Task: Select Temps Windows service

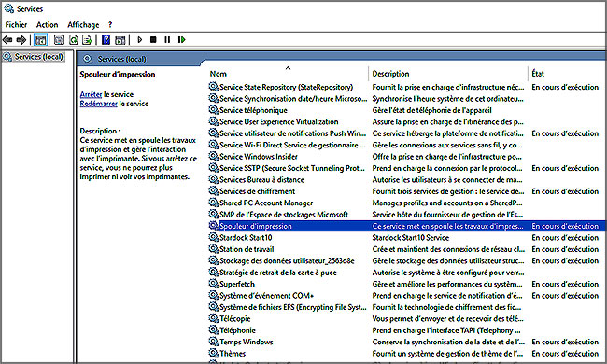Action: click(247, 343)
